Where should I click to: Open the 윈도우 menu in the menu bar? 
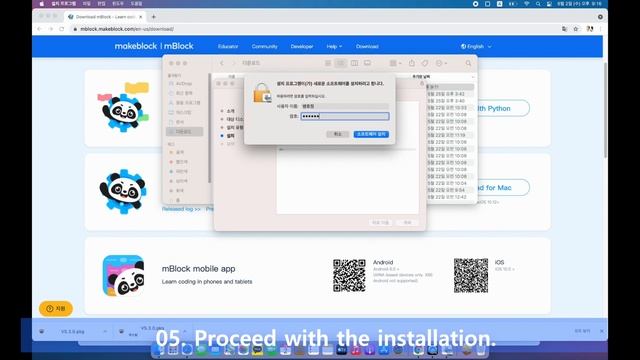coord(118,4)
